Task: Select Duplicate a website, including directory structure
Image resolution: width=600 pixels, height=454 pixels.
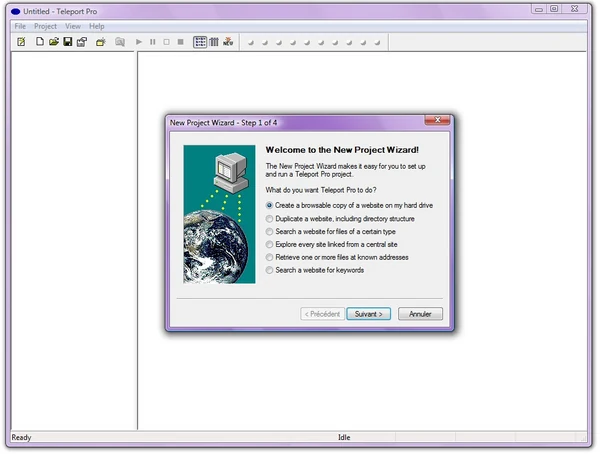Action: [340, 219]
